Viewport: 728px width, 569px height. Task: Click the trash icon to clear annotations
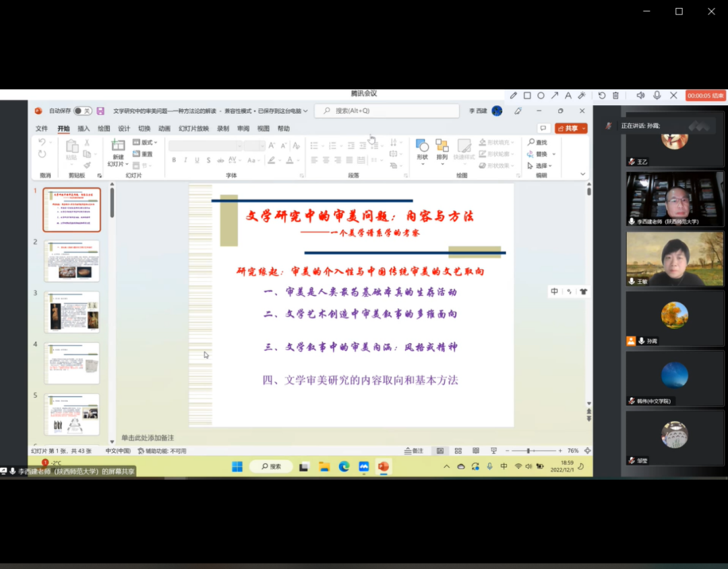[616, 96]
